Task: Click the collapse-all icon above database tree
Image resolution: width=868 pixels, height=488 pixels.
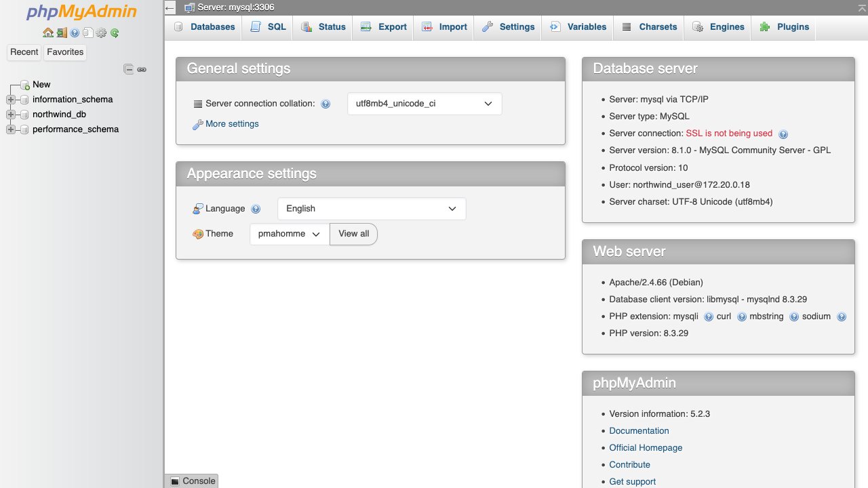Action: pos(128,69)
